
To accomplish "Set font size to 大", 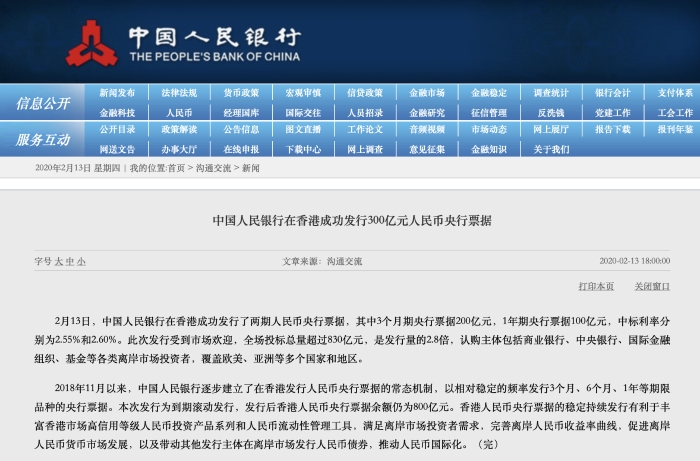I will click(x=59, y=262).
